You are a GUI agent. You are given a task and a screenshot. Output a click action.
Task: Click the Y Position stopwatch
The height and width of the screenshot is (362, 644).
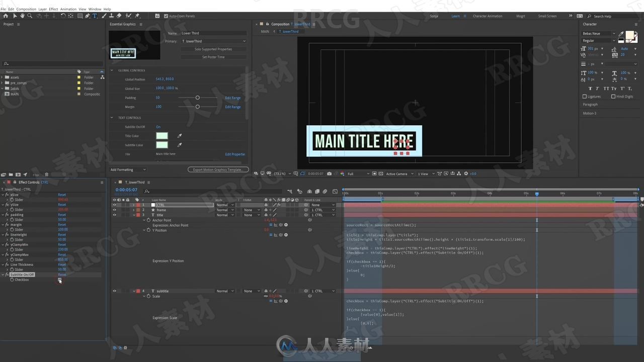tap(148, 230)
